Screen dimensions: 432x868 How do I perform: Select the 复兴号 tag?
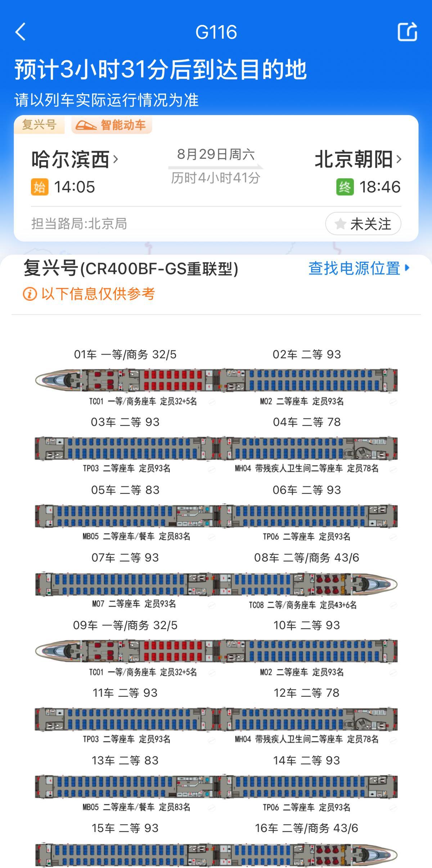pyautogui.click(x=39, y=125)
